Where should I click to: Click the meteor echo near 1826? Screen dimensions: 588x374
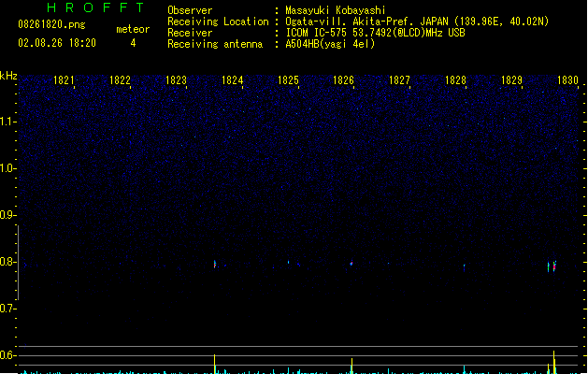pyautogui.click(x=351, y=264)
